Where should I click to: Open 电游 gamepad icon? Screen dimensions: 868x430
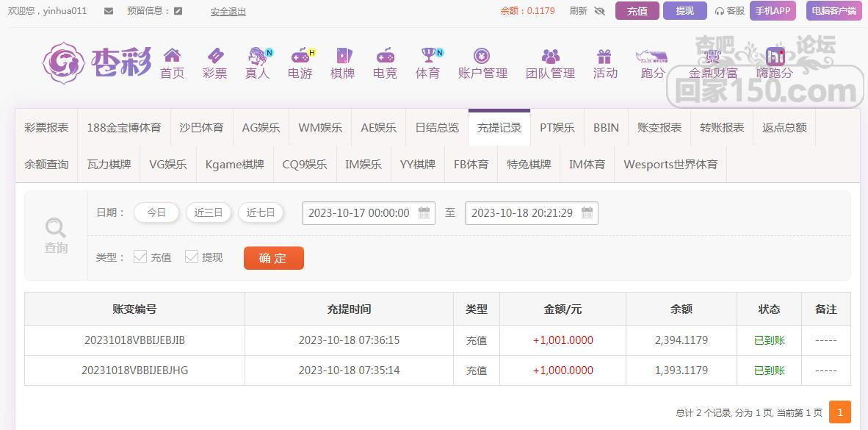(x=300, y=55)
